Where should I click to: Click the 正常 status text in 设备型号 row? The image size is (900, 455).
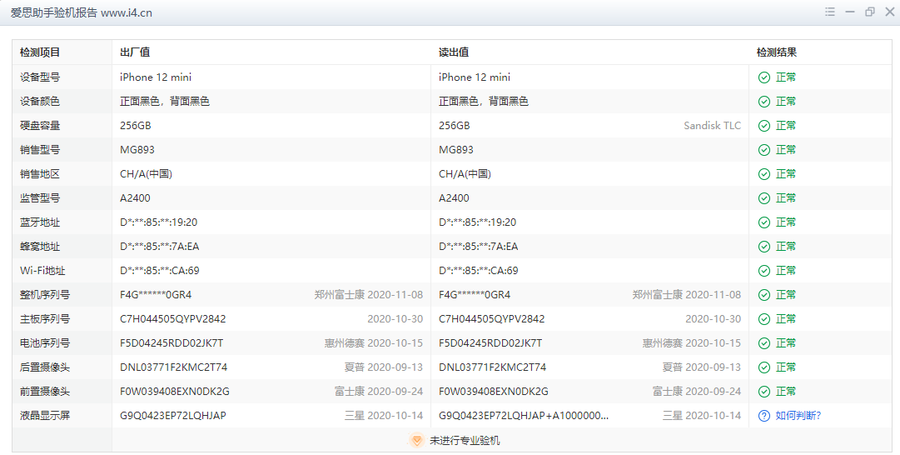coord(786,77)
